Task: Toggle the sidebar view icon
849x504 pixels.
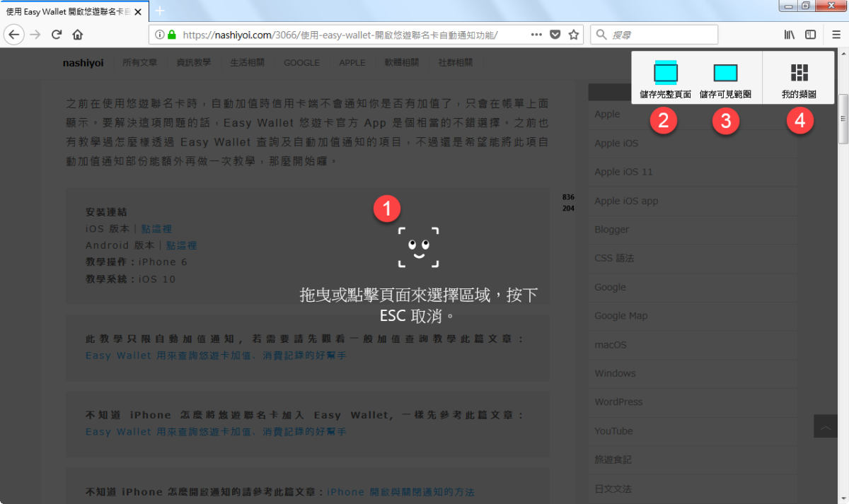Action: (811, 34)
